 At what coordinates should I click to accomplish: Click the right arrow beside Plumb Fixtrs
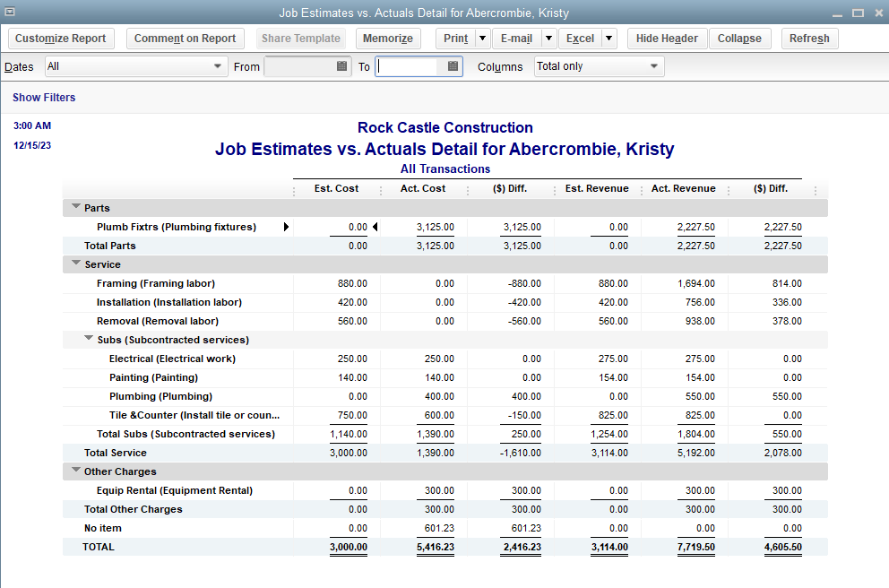(x=286, y=228)
